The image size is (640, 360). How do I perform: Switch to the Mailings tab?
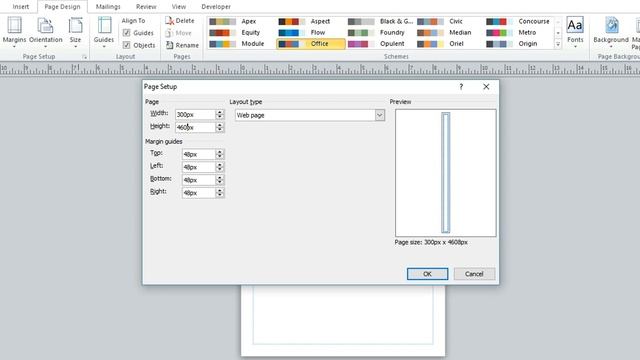(108, 7)
